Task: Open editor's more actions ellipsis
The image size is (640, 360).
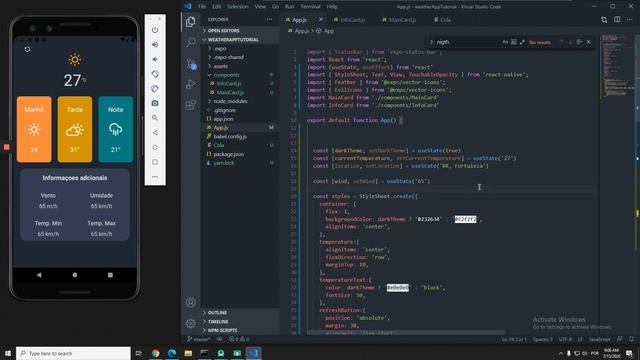Action: click(630, 20)
